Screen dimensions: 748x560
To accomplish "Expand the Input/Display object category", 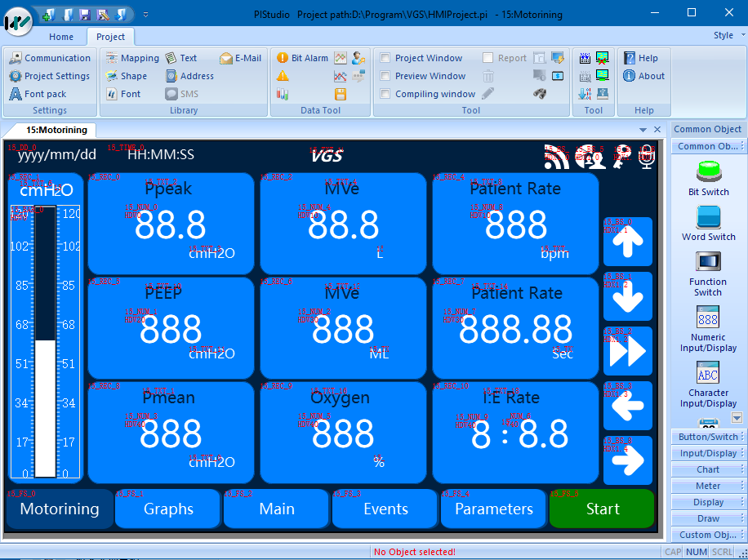I will click(709, 453).
